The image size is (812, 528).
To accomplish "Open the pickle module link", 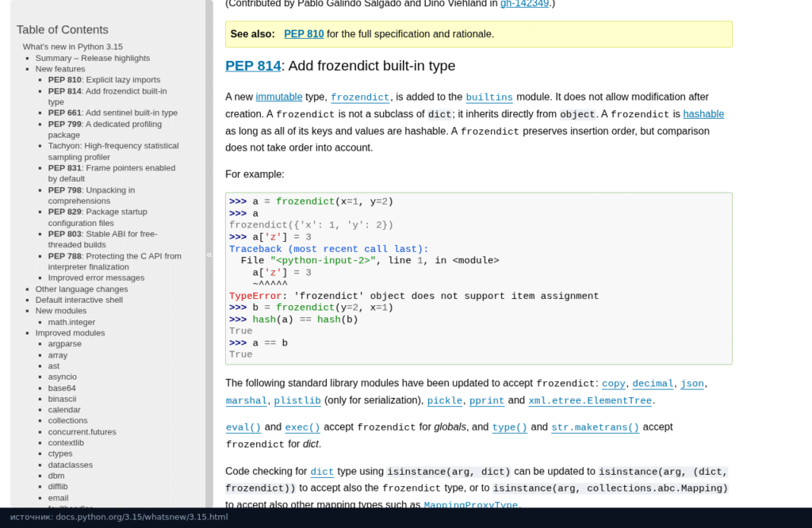I will pos(444,400).
